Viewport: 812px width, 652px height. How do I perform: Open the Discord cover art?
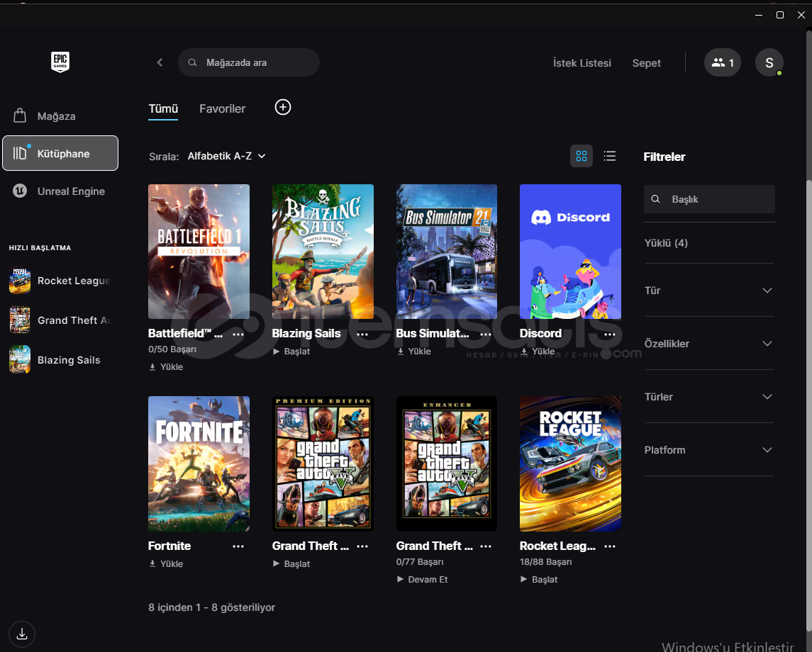[570, 252]
